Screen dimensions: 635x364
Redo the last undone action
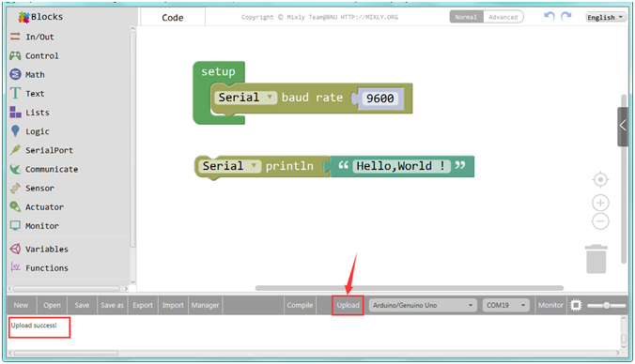566,16
